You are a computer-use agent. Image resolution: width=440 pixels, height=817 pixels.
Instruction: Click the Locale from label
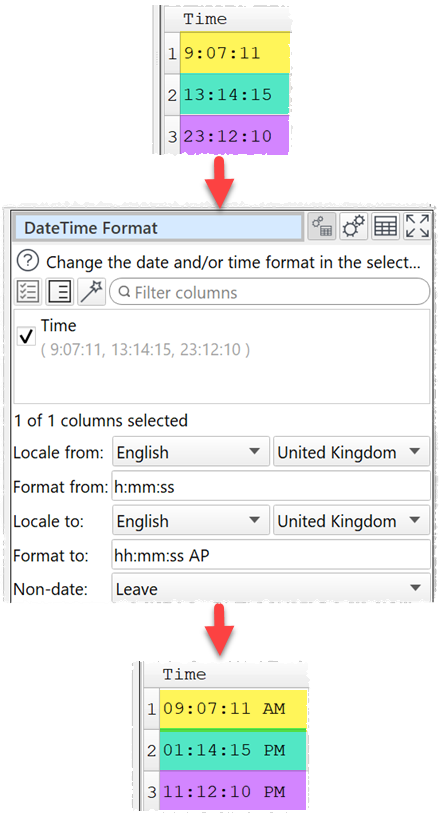[58, 452]
